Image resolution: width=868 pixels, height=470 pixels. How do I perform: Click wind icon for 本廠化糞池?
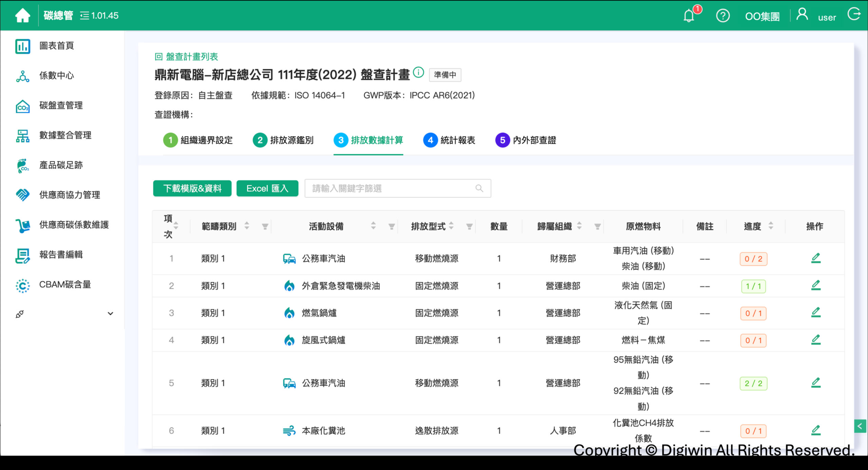click(289, 431)
